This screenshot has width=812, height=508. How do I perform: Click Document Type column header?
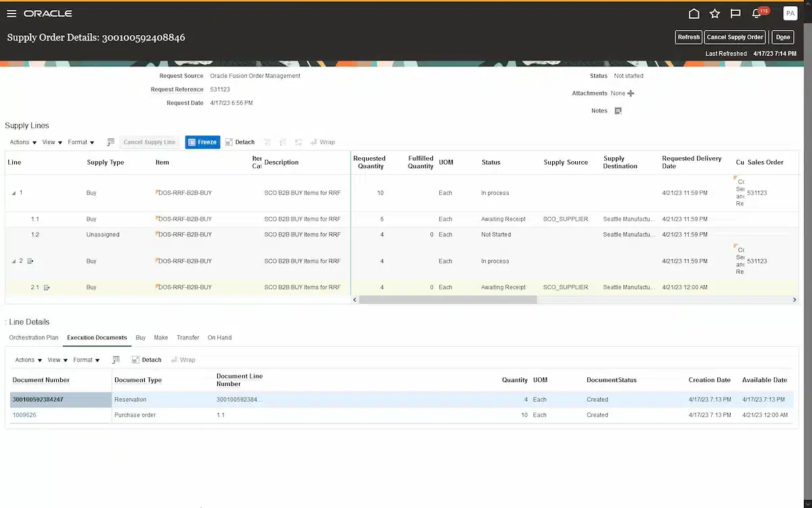[138, 380]
